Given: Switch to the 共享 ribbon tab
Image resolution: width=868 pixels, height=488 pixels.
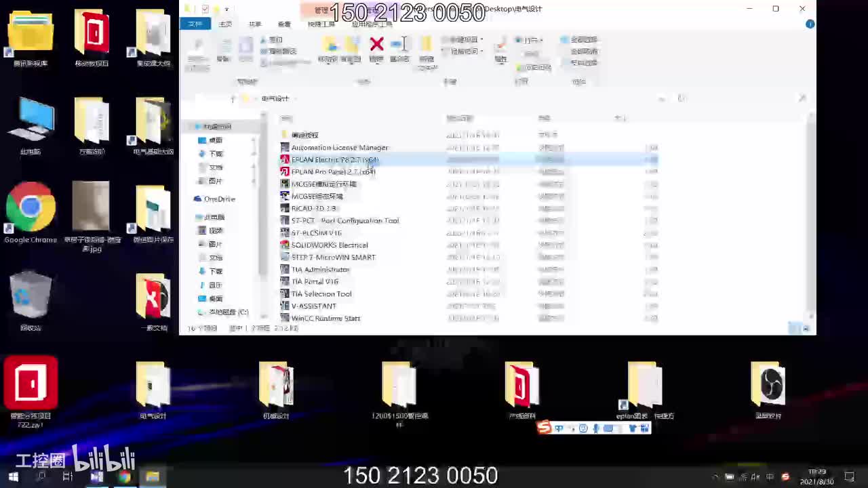Looking at the screenshot, I should tap(255, 24).
